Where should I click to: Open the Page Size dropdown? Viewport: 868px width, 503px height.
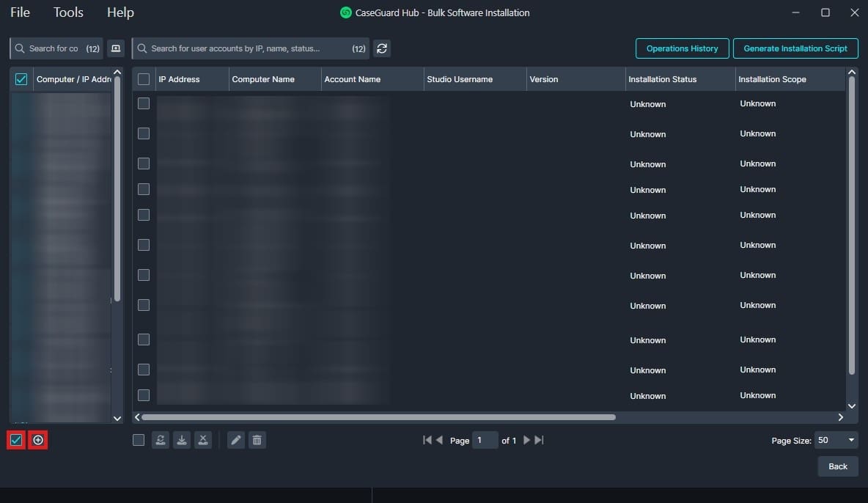(836, 440)
